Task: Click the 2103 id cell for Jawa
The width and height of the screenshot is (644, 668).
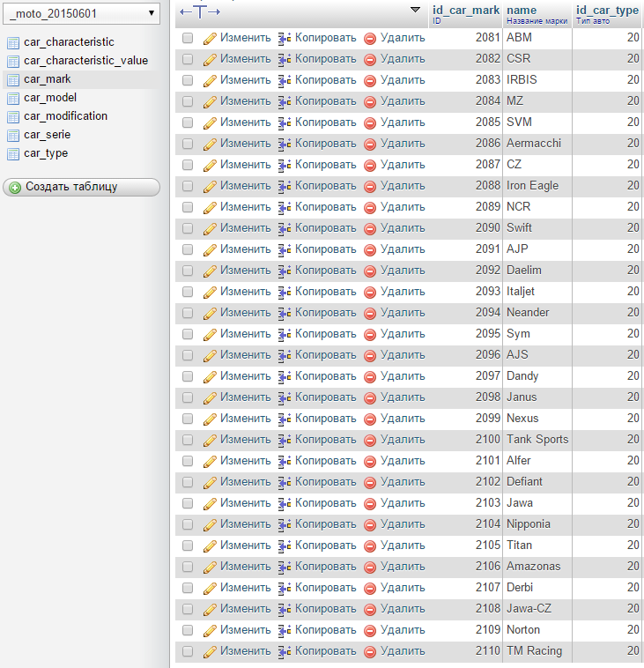Action: coord(465,503)
